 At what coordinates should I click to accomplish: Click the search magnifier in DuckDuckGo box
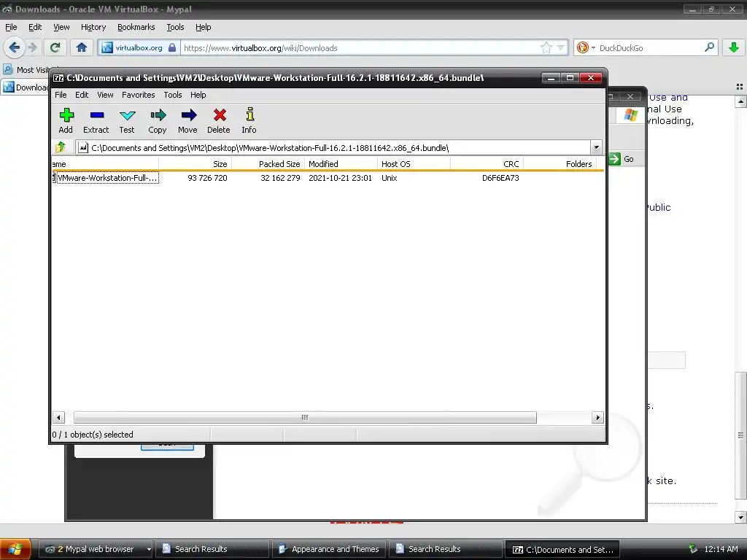pos(709,47)
